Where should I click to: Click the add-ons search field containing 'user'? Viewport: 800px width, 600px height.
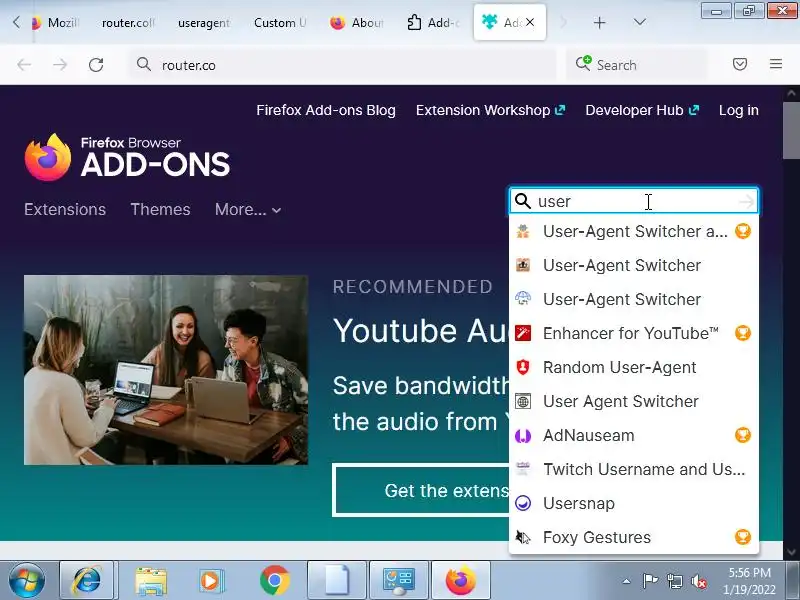point(634,201)
